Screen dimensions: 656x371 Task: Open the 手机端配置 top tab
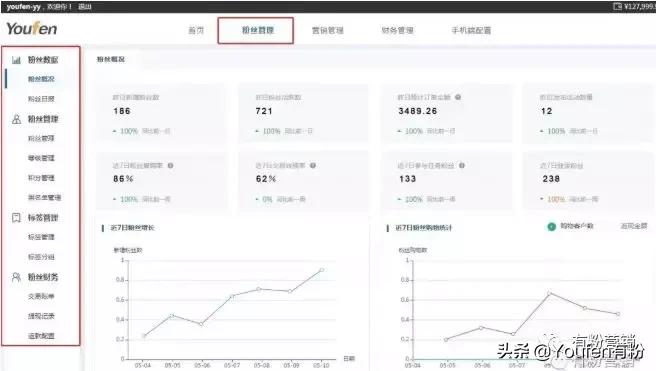pyautogui.click(x=471, y=30)
